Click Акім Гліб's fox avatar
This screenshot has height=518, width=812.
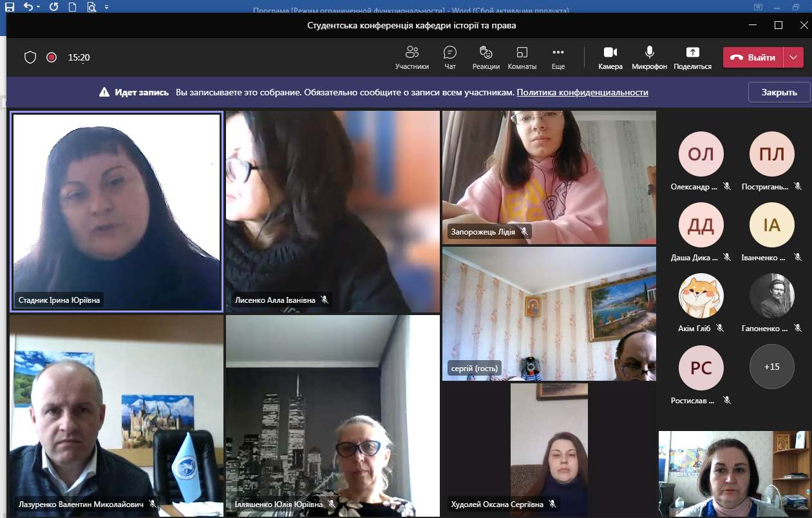pyautogui.click(x=701, y=296)
